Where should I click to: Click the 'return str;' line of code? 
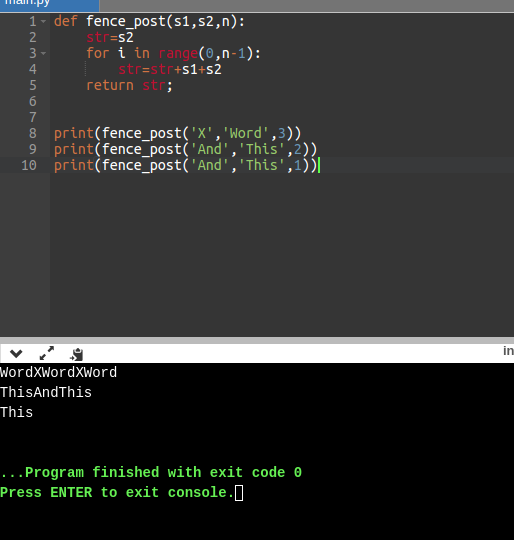(129, 85)
